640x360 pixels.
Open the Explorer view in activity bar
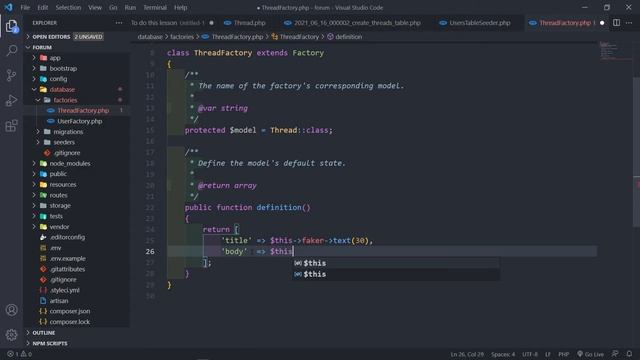11,26
